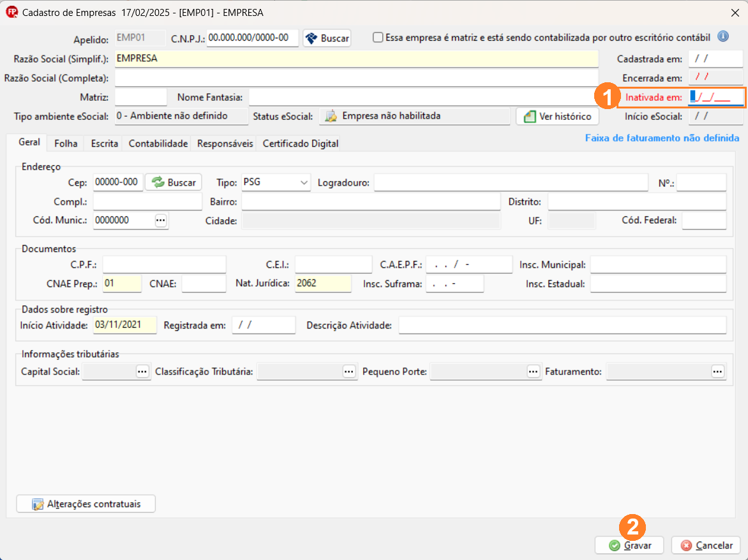This screenshot has width=748, height=560.
Task: Click the C.A.E.P.F. input field
Action: (x=469, y=265)
